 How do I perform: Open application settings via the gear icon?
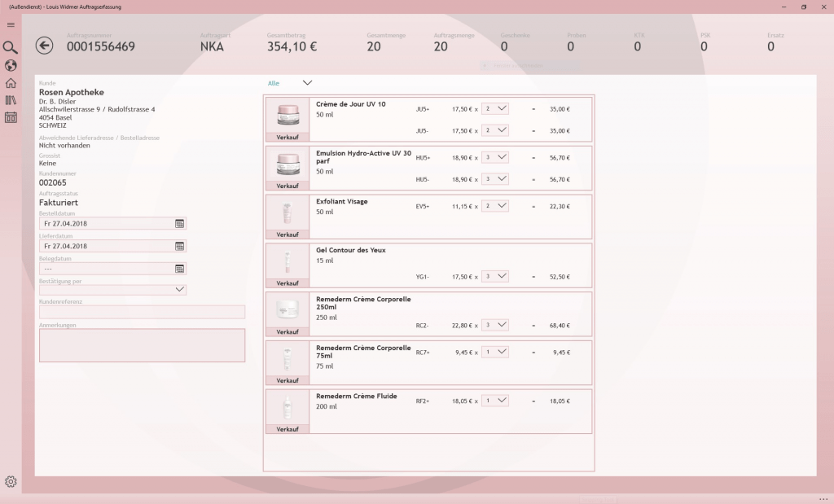pyautogui.click(x=11, y=480)
